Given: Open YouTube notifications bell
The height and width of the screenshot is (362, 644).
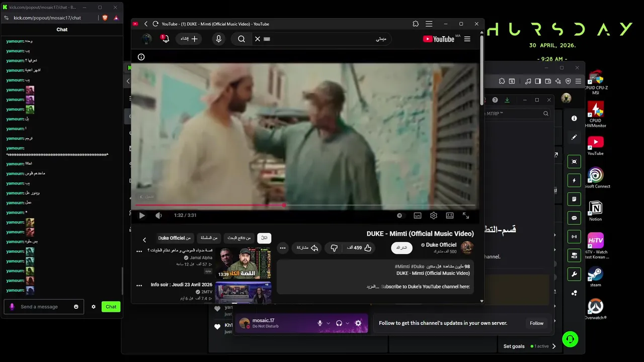Looking at the screenshot, I should [165, 39].
